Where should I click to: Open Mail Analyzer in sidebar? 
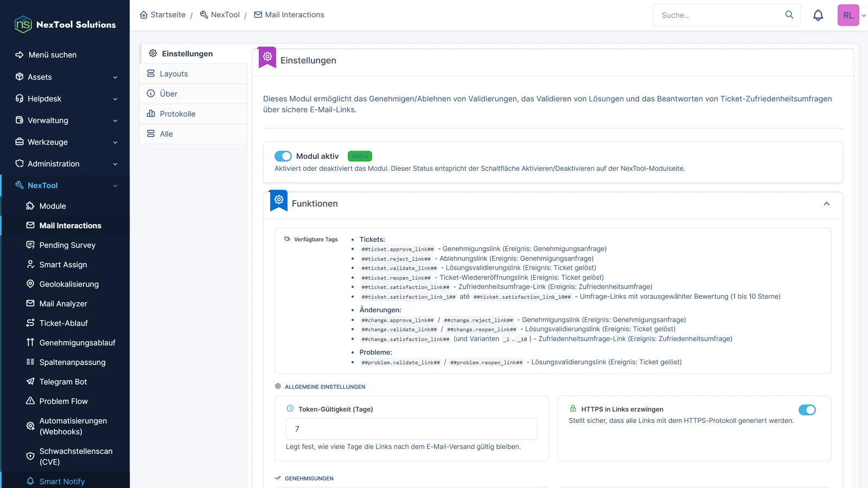point(66,304)
